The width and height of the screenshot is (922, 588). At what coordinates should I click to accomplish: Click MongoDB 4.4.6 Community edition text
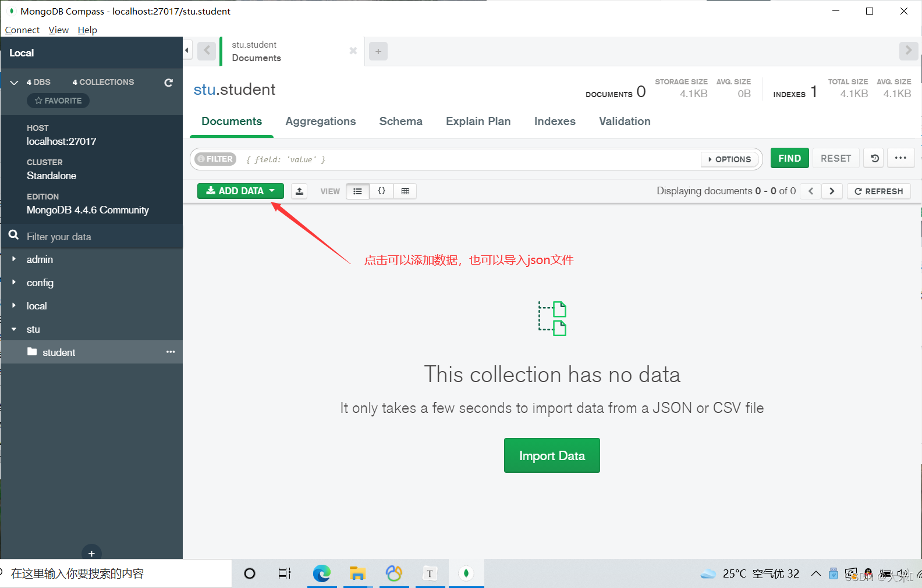click(x=88, y=210)
